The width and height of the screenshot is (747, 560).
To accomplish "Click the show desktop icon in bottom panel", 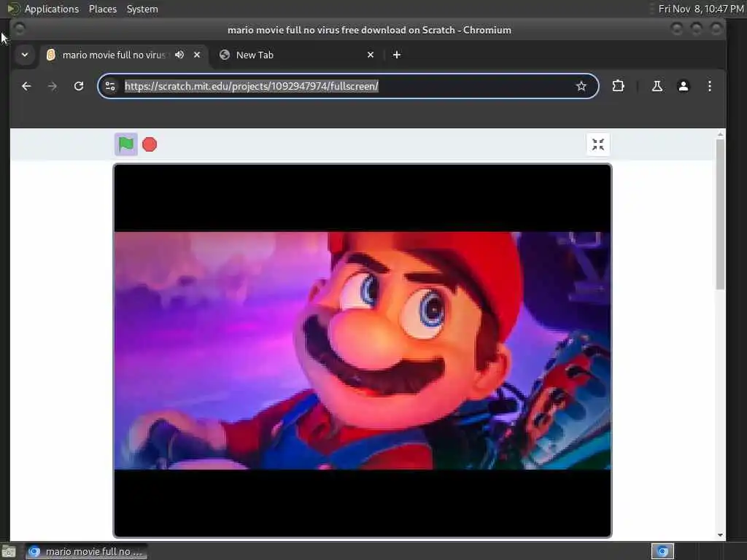I will pyautogui.click(x=8, y=551).
